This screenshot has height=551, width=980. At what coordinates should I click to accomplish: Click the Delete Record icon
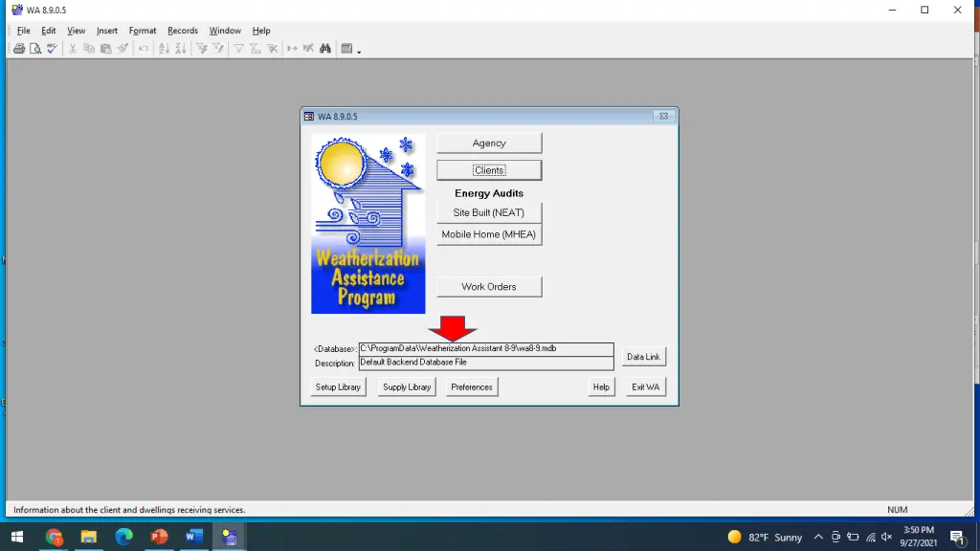tap(308, 48)
